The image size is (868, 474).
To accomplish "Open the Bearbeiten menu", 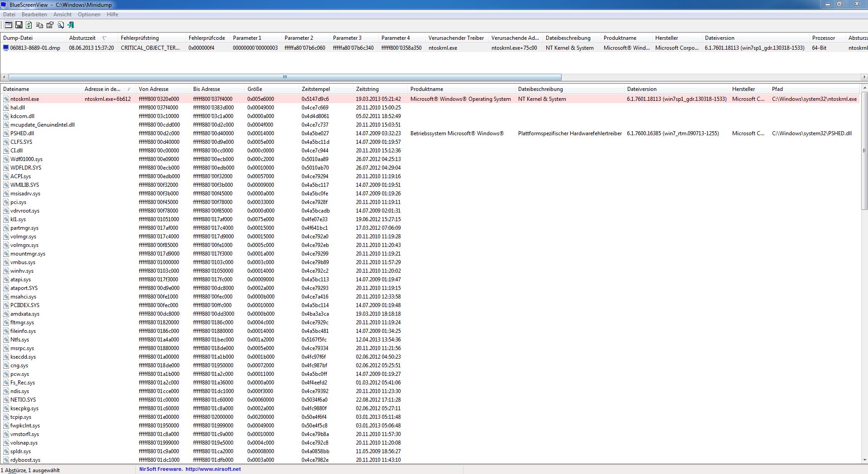I will point(34,14).
